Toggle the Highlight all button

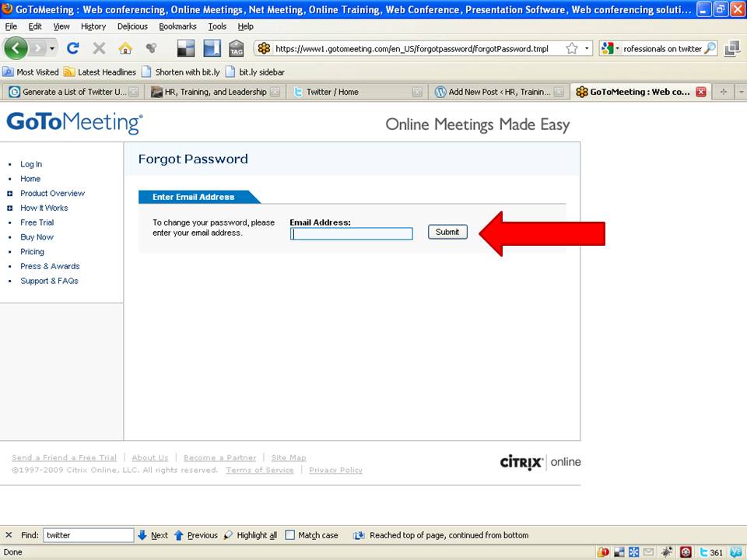click(x=250, y=535)
